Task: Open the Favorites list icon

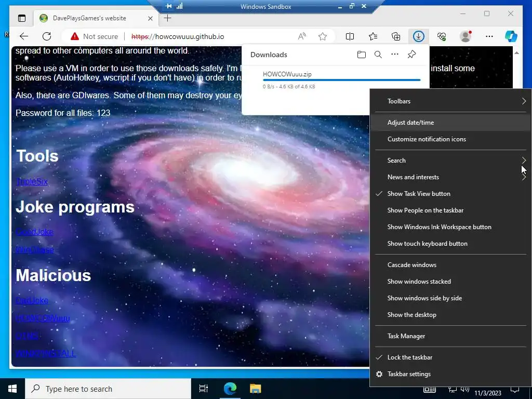Action: (373, 36)
